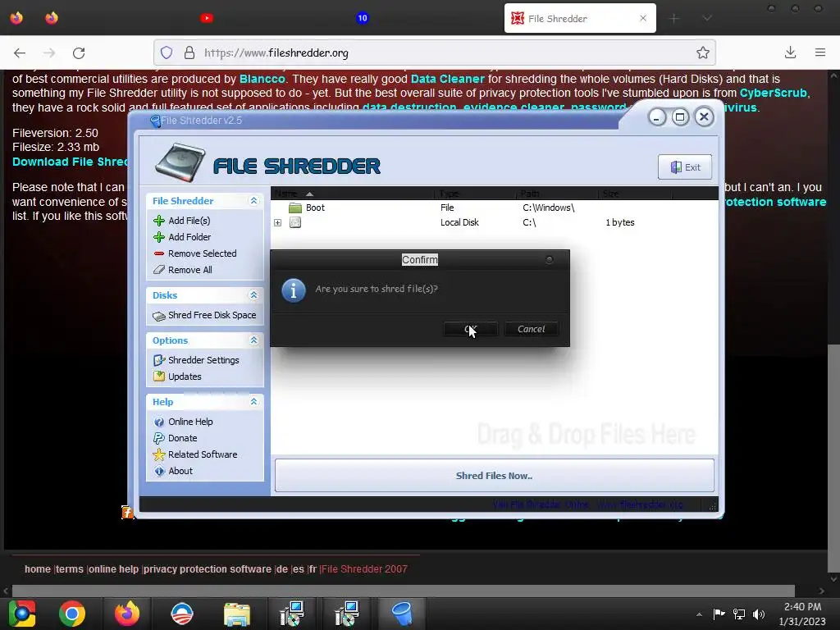Click the Donate PayPal icon
Screen dimensions: 840x630
[159, 438]
